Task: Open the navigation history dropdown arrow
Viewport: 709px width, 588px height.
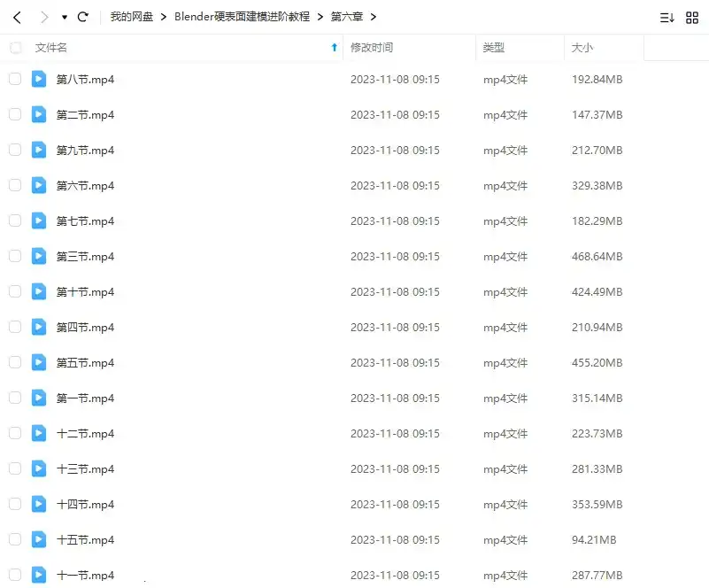Action: click(x=65, y=17)
